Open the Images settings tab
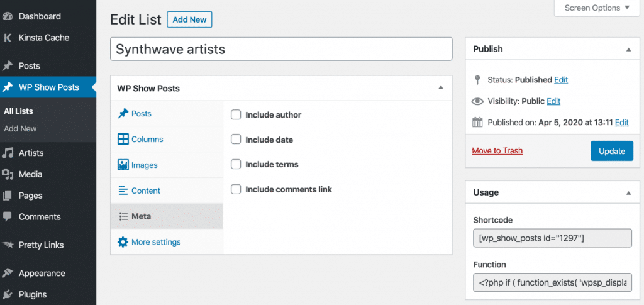 pos(167,165)
